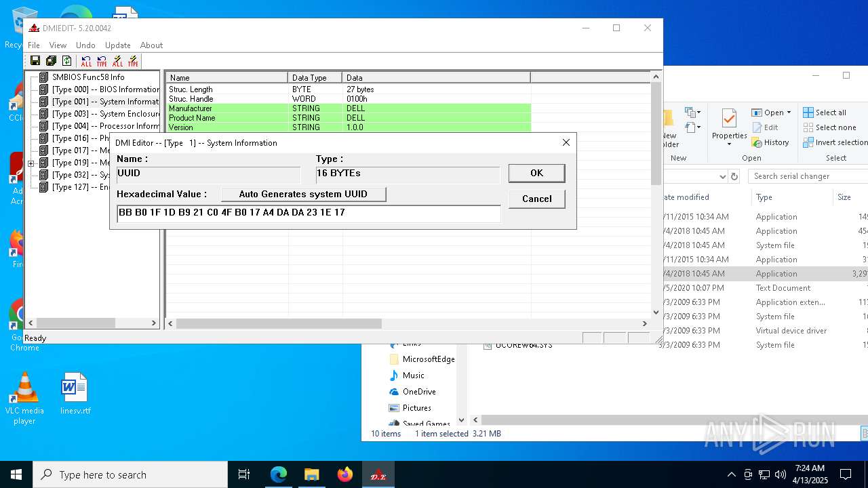Screen dimensions: 868x488
Task: Open the linesv.rtf desktop icon
Action: (75, 394)
